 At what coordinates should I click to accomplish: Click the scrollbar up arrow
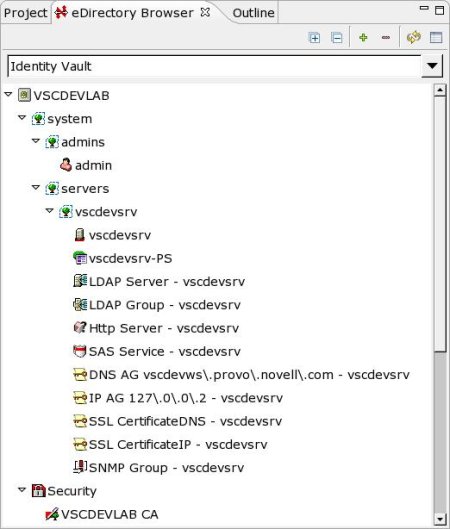pos(440,90)
